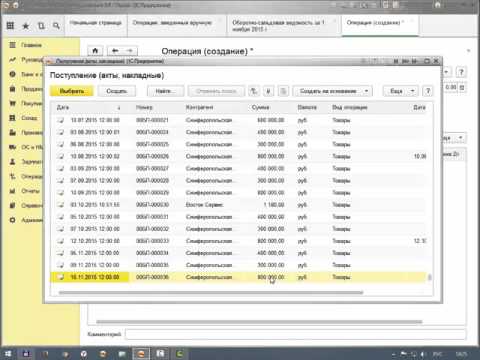The height and width of the screenshot is (360, 480).
Task: Focus the Комментарий input field
Action: [295, 334]
